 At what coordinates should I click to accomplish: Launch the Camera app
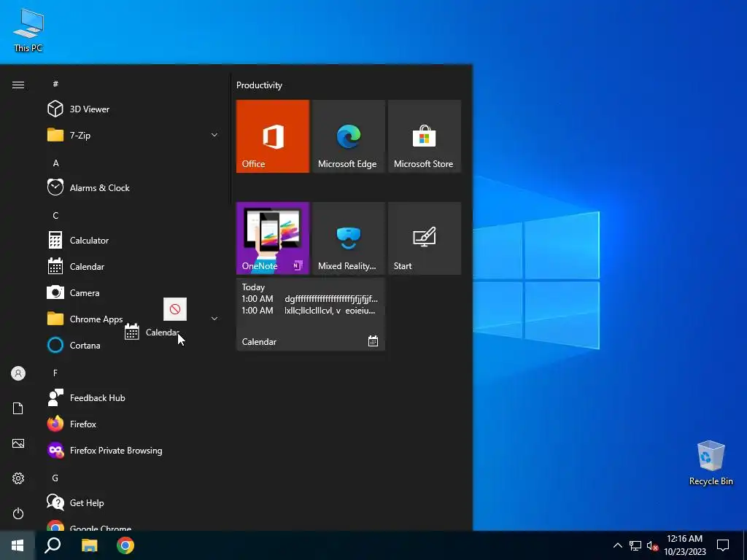(131, 293)
